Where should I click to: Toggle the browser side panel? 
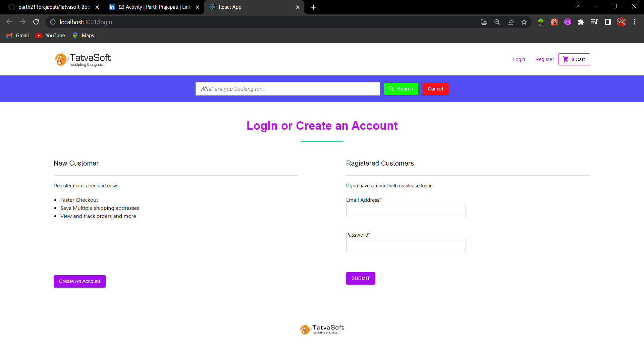pos(608,22)
